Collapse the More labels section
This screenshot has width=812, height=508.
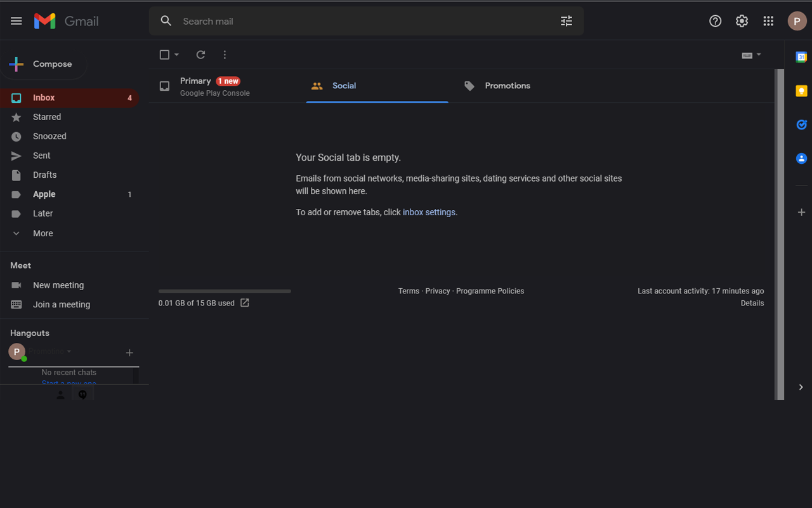click(16, 233)
